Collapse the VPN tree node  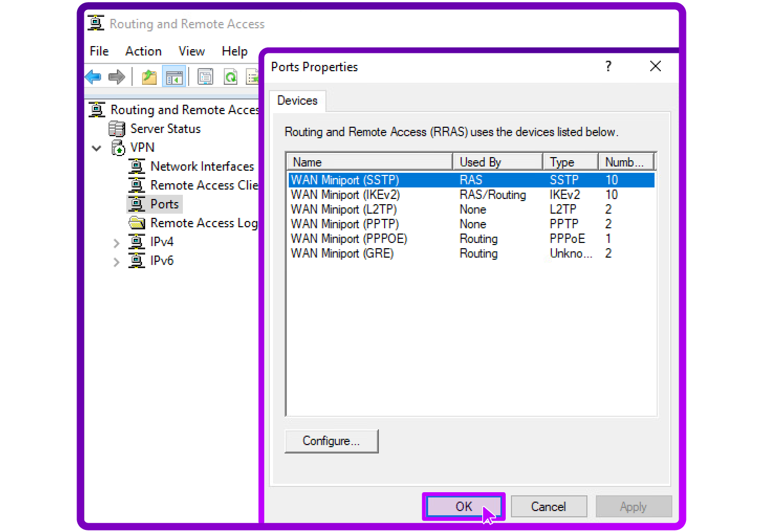pyautogui.click(x=96, y=148)
